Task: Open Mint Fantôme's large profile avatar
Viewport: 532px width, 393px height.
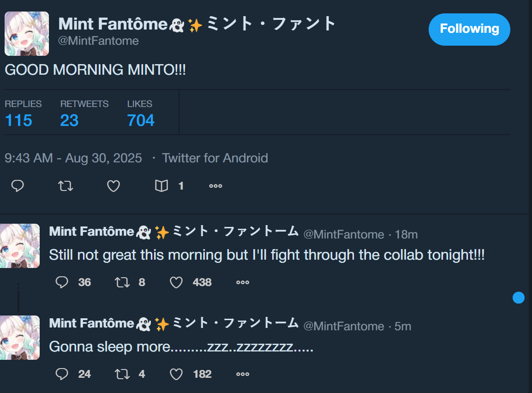Action: (27, 34)
